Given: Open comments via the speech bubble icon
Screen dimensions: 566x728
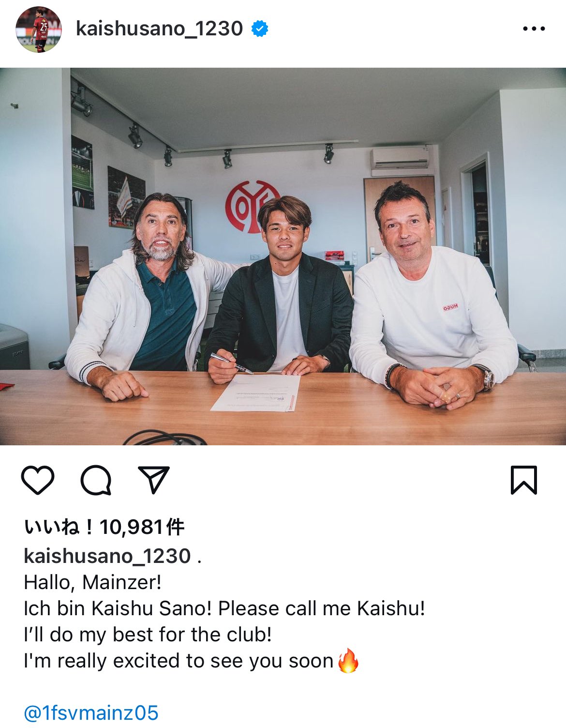Looking at the screenshot, I should tap(96, 480).
